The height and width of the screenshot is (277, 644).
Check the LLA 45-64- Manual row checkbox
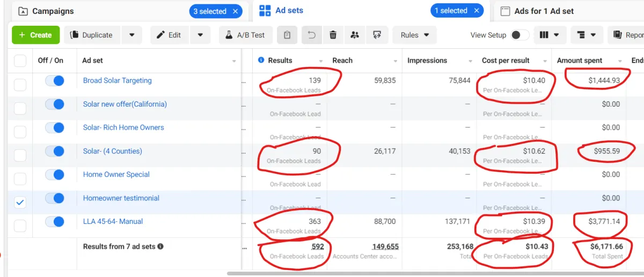[20, 226]
